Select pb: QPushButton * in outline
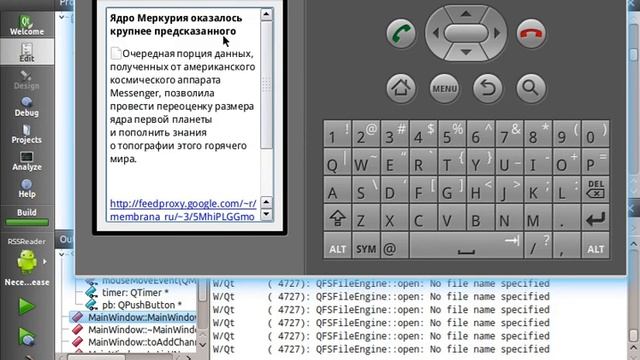 (x=141, y=305)
